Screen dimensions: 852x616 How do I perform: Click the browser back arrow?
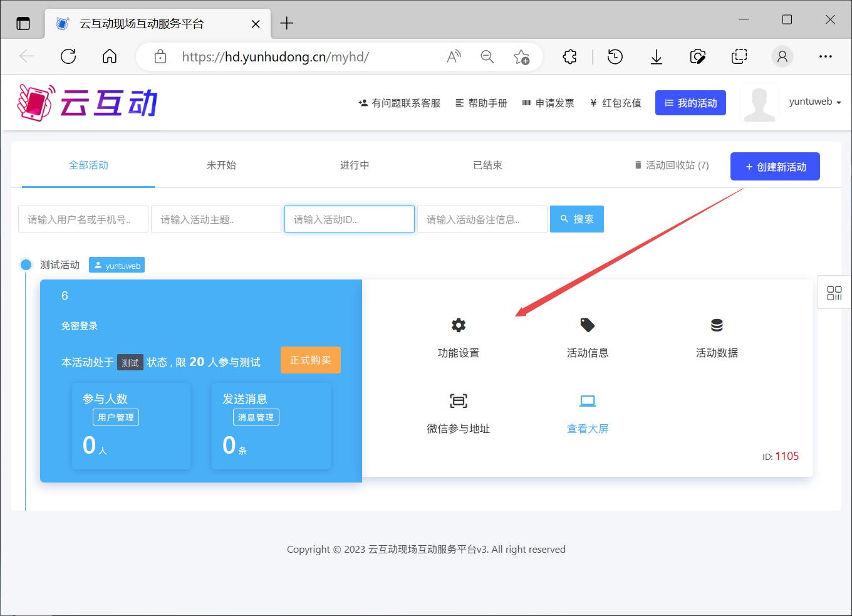click(27, 56)
